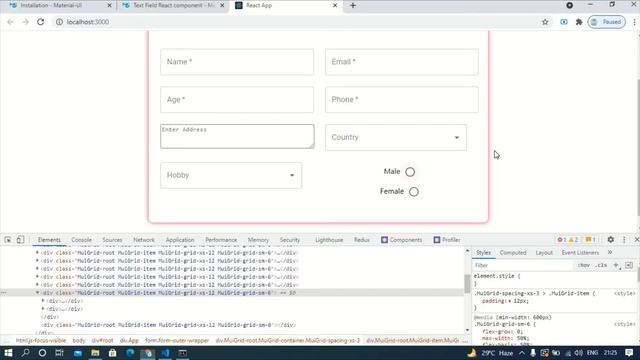Open the DevTools more options kebab menu

pyautogui.click(x=624, y=240)
